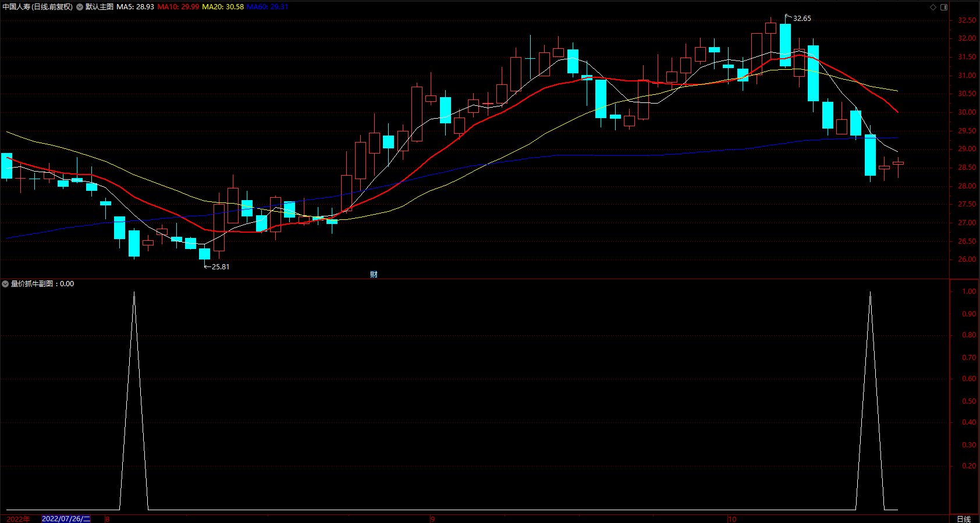Click the 日线 period button at bottom right
Screen dimensions: 980x523
[x=964, y=519]
